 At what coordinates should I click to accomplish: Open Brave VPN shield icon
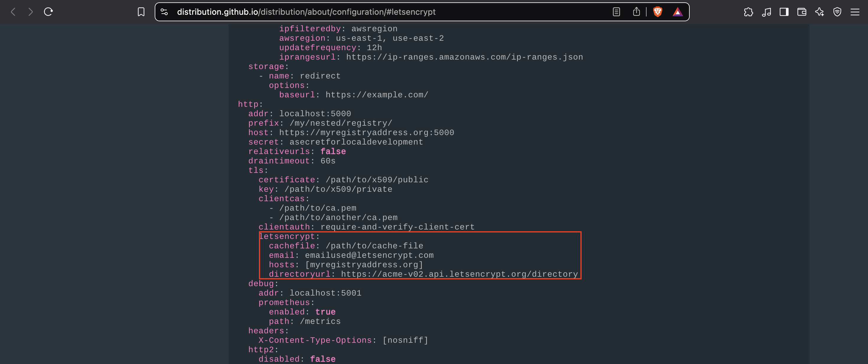[x=837, y=12]
